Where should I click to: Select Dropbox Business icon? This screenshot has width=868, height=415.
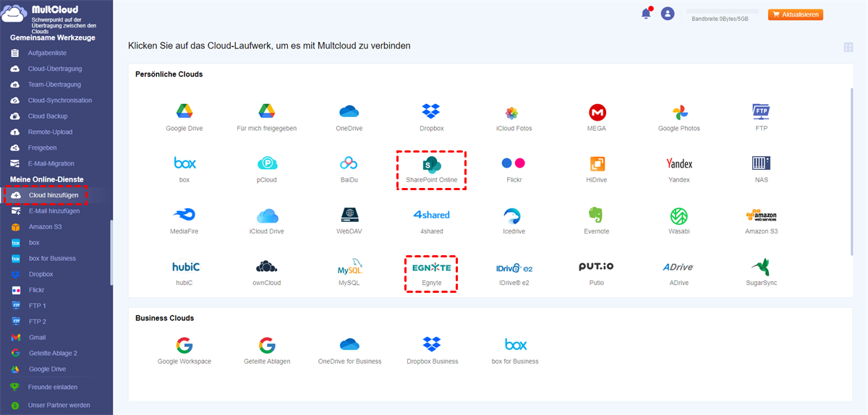(432, 345)
